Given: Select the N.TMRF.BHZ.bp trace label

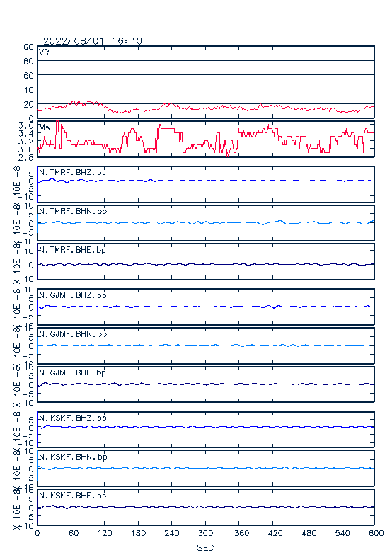Looking at the screenshot, I should point(73,173).
